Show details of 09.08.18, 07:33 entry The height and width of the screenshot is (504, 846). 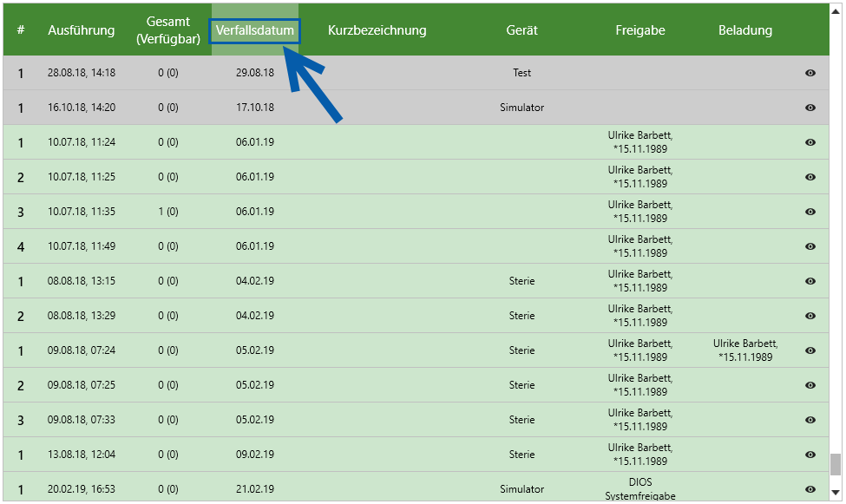(x=810, y=420)
